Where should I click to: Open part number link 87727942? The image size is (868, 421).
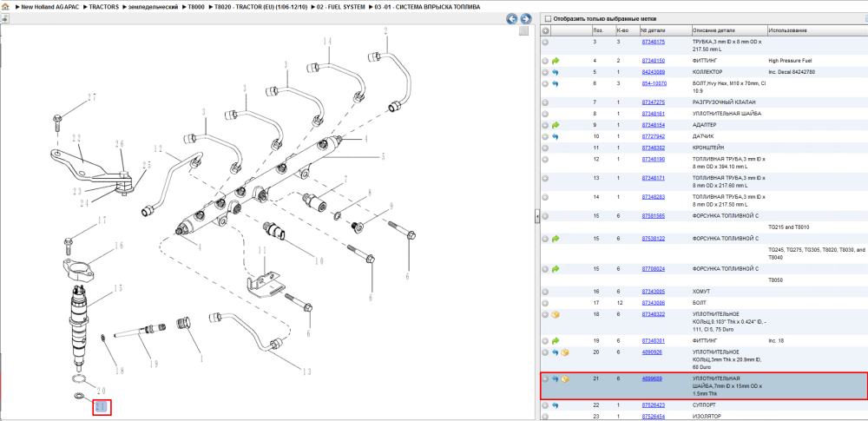654,136
